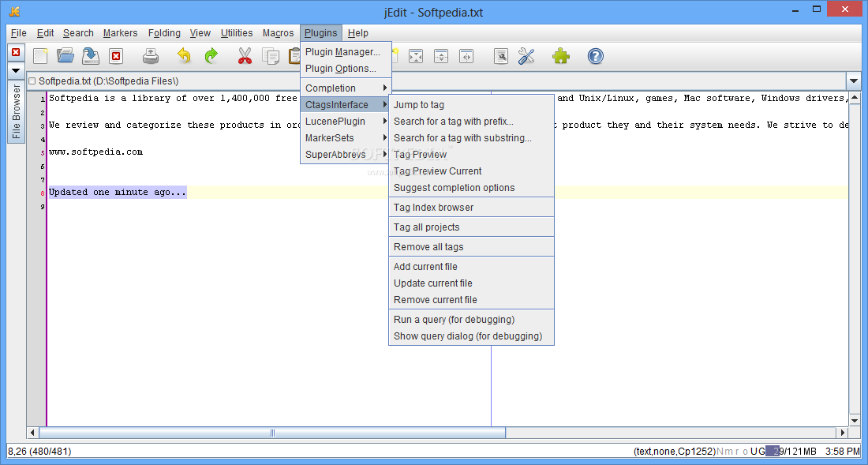868x465 pixels.
Task: Click the (text,none,Cp1252) status bar mode
Action: pos(675,451)
